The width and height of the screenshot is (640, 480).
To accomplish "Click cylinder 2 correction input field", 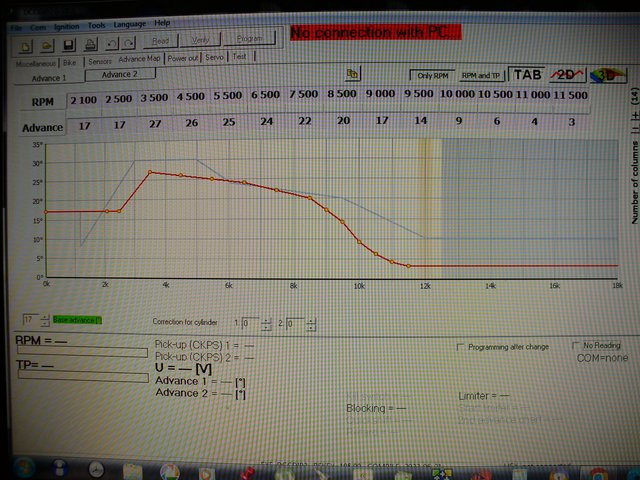I will (296, 324).
